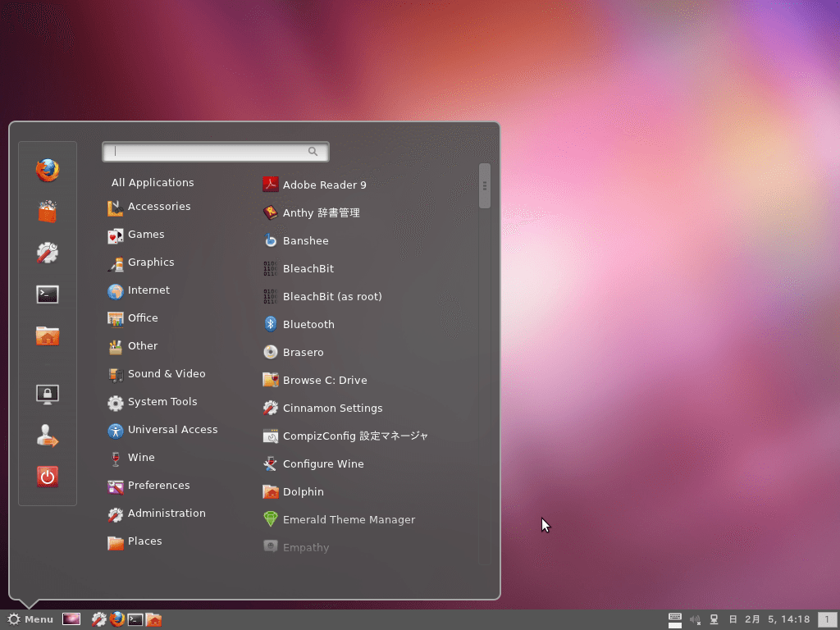
Task: Choose the All Applications category
Action: click(153, 183)
